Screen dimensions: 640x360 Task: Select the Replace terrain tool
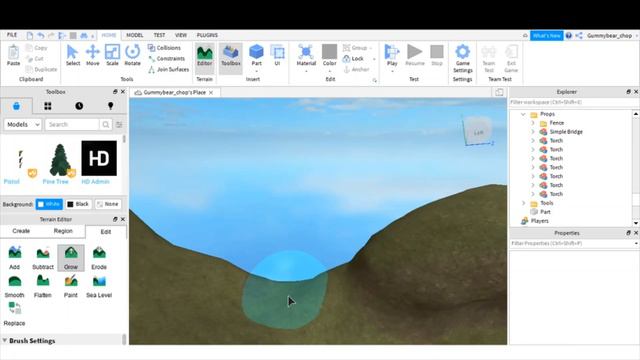coord(15,314)
